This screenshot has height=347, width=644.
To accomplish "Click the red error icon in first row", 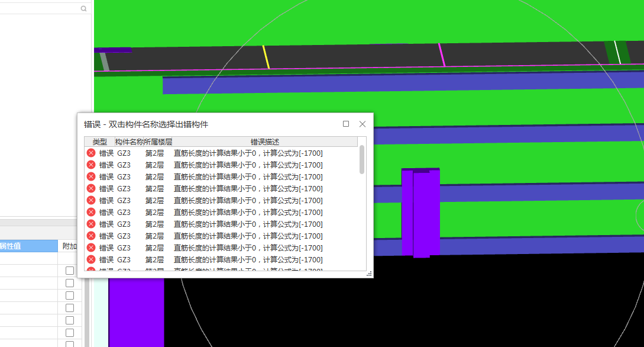I will pos(91,153).
